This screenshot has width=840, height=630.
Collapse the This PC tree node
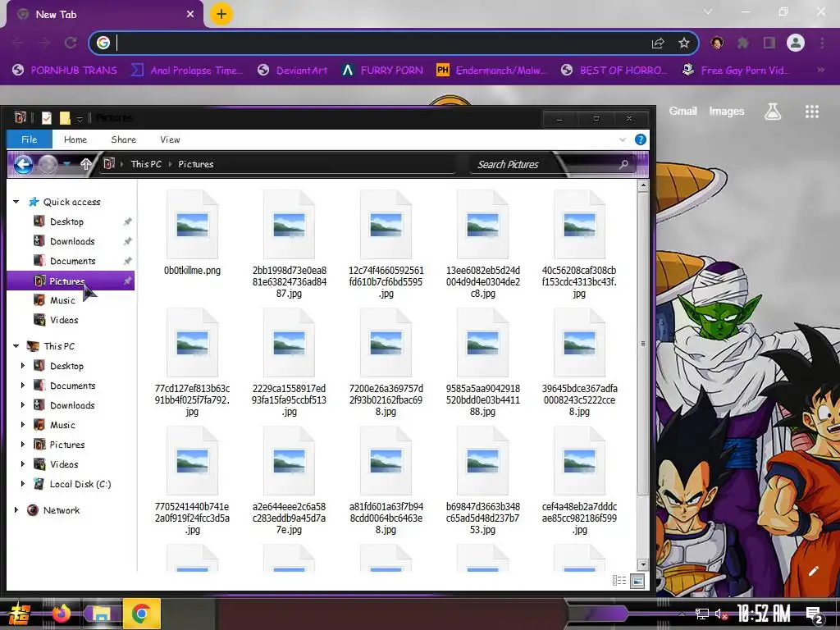pyautogui.click(x=16, y=346)
